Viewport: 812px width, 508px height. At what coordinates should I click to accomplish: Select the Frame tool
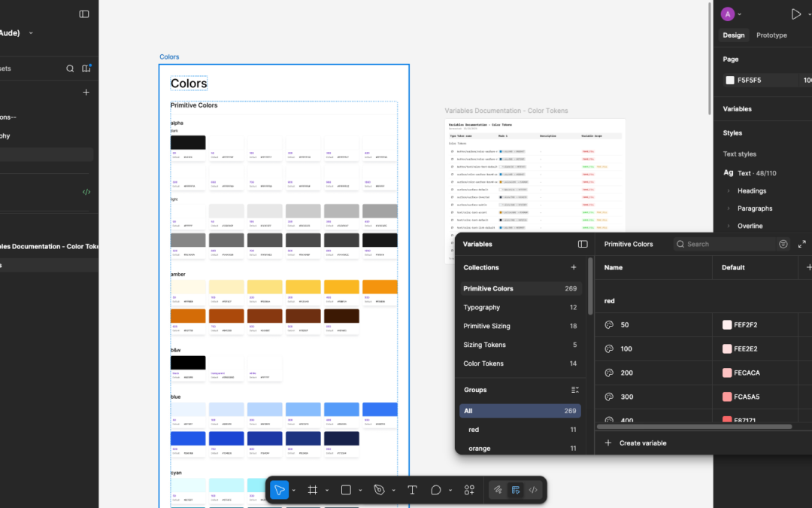[313, 489]
